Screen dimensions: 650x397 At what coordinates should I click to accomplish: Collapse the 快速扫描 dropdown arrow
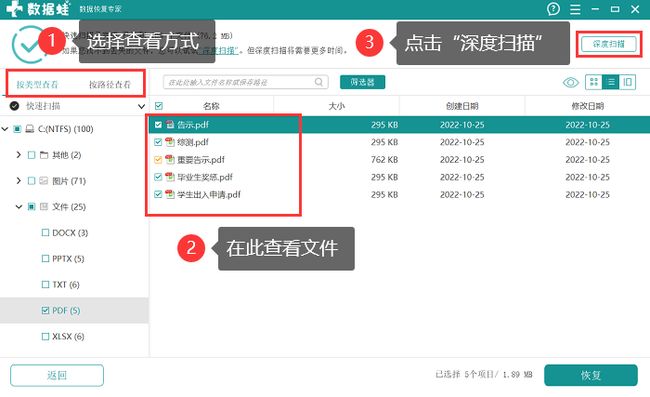pyautogui.click(x=141, y=107)
